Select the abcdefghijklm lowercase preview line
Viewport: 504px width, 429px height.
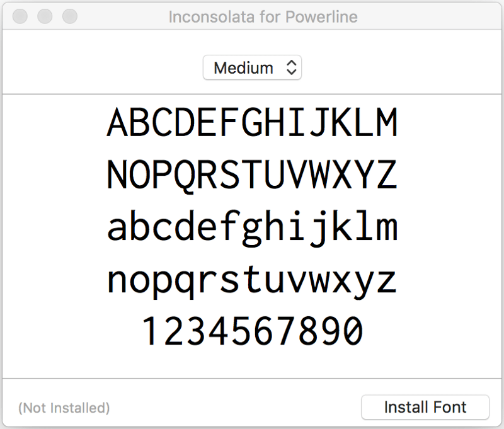(x=253, y=227)
